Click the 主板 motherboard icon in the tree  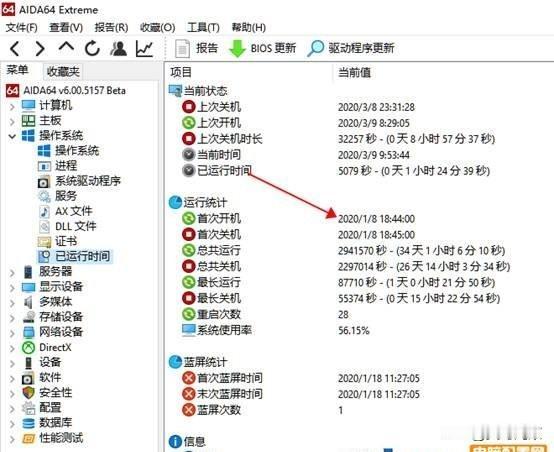tap(28, 121)
